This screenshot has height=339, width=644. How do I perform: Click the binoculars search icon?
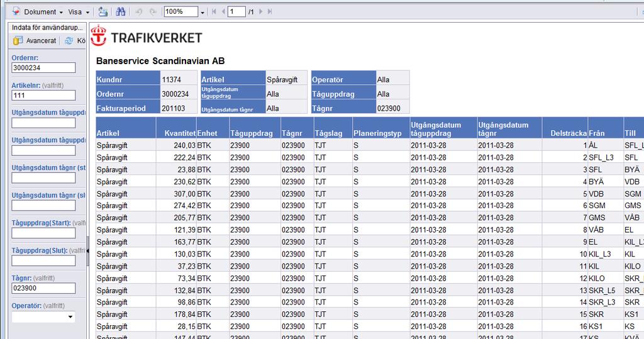(120, 12)
